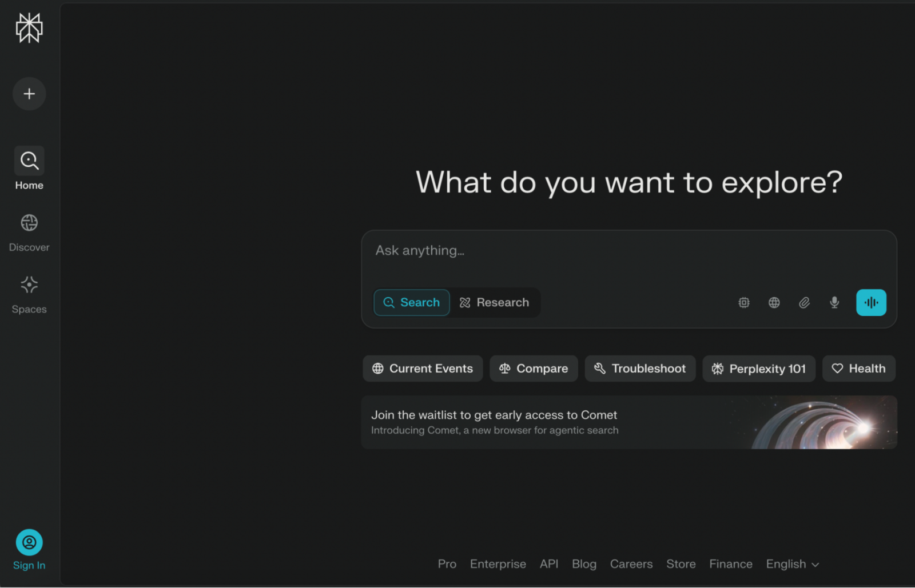Open the model selector chip icon
This screenshot has width=915, height=588.
point(743,303)
